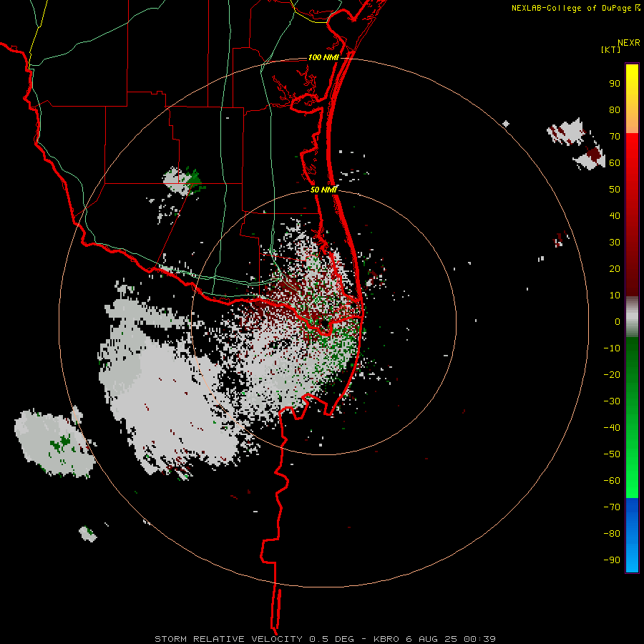The width and height of the screenshot is (644, 644).
Task: Click the -20 value on velocity scale
Action: (612, 374)
